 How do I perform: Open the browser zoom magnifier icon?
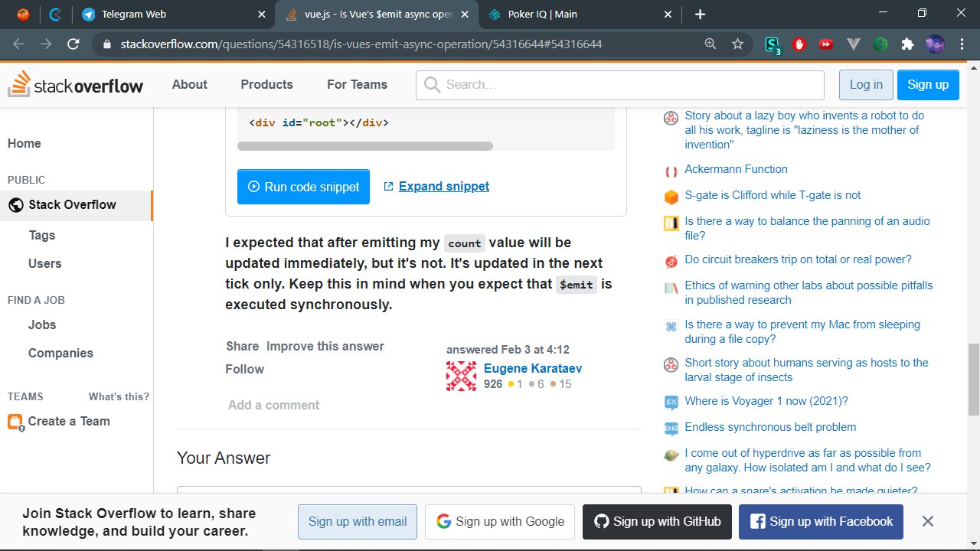click(x=710, y=44)
